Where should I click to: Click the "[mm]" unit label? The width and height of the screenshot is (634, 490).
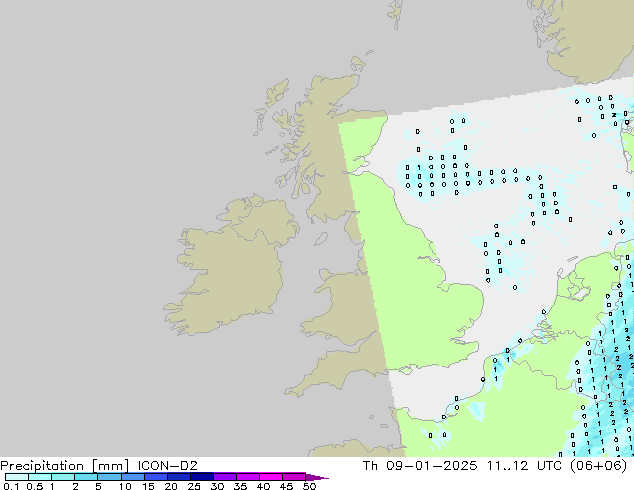click(110, 466)
